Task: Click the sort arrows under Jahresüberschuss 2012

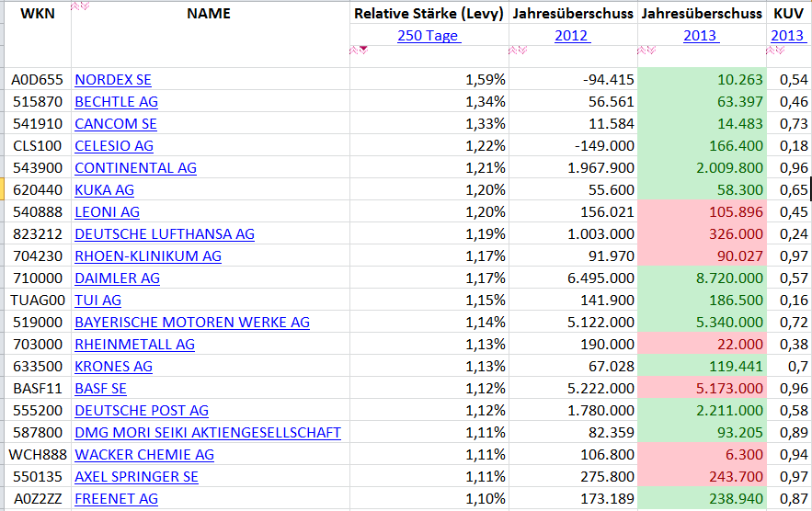Action: [x=518, y=51]
